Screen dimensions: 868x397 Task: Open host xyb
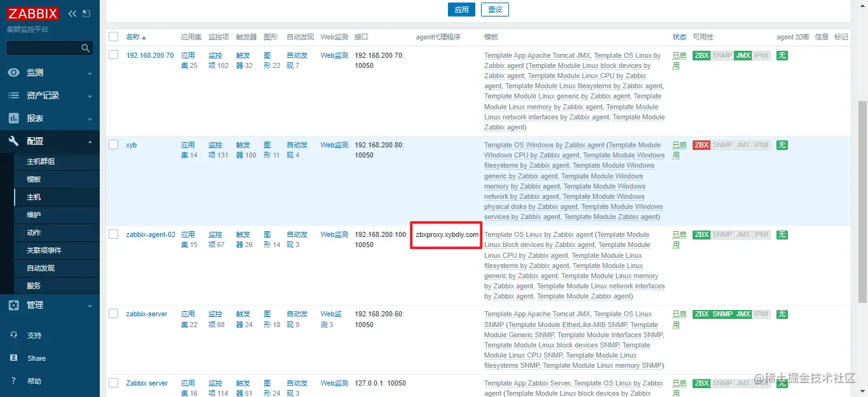(x=132, y=145)
